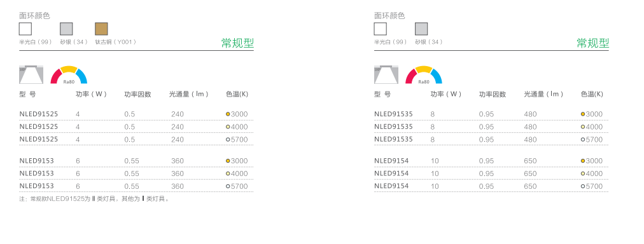Click the 4000 color temperature in NLED9154 row

click(x=594, y=173)
